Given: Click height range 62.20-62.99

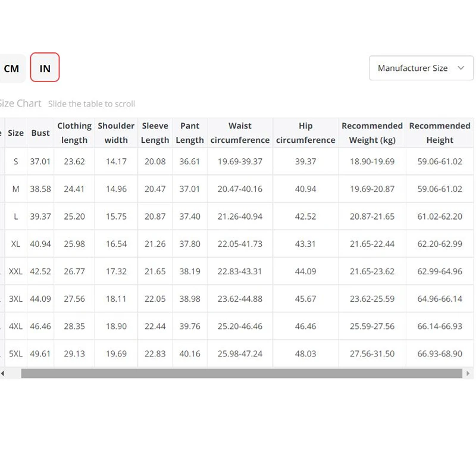Looking at the screenshot, I should pos(440,244).
